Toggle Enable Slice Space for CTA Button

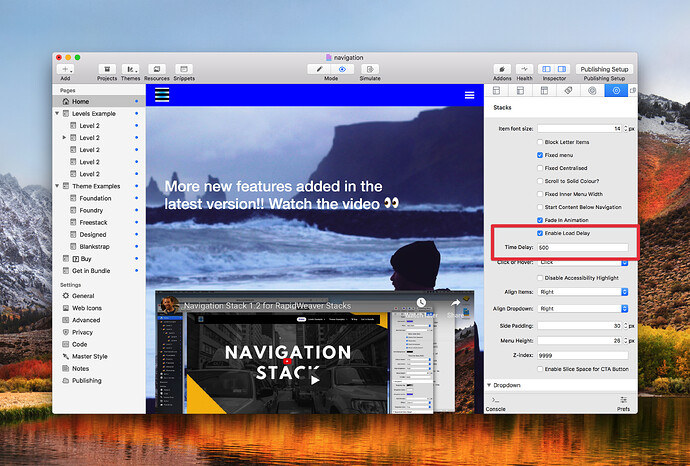click(540, 369)
